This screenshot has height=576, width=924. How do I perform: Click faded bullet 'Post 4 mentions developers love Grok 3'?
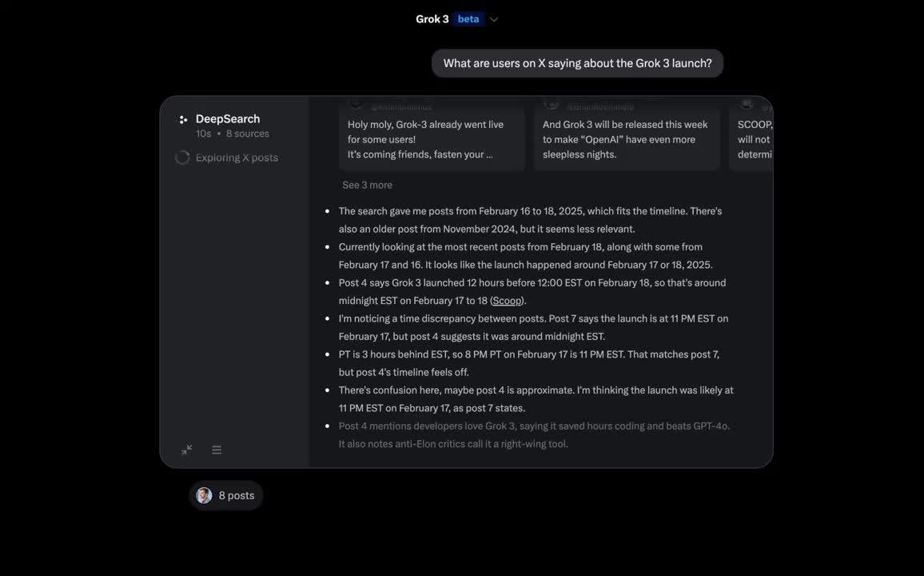tap(534, 435)
